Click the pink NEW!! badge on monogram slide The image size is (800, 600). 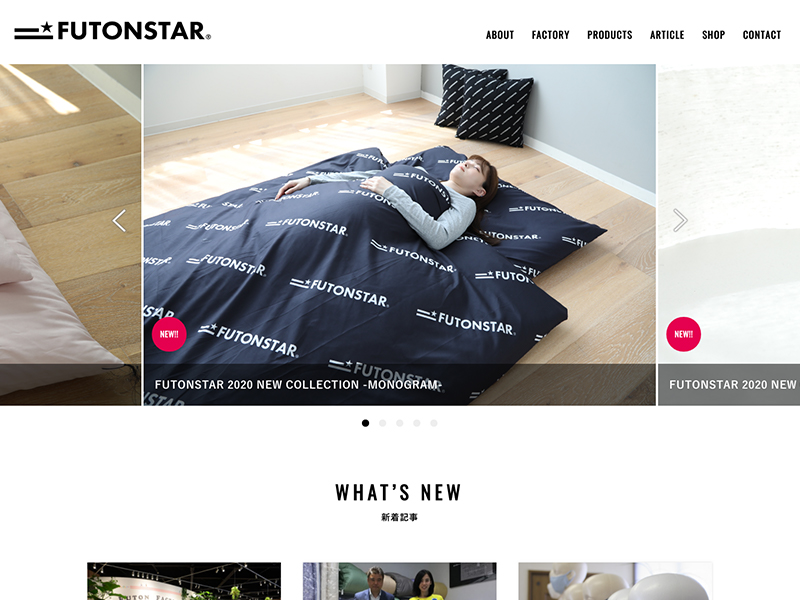coord(169,334)
